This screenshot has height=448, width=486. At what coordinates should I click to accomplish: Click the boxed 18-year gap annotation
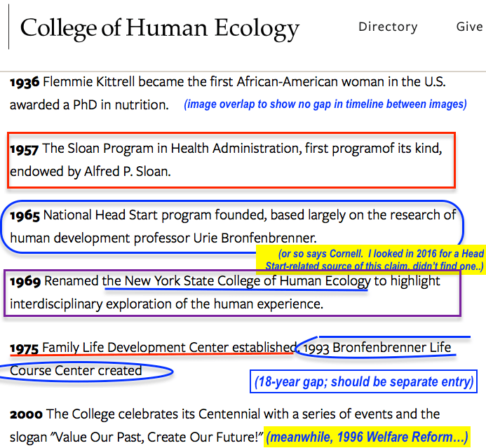coord(363,382)
